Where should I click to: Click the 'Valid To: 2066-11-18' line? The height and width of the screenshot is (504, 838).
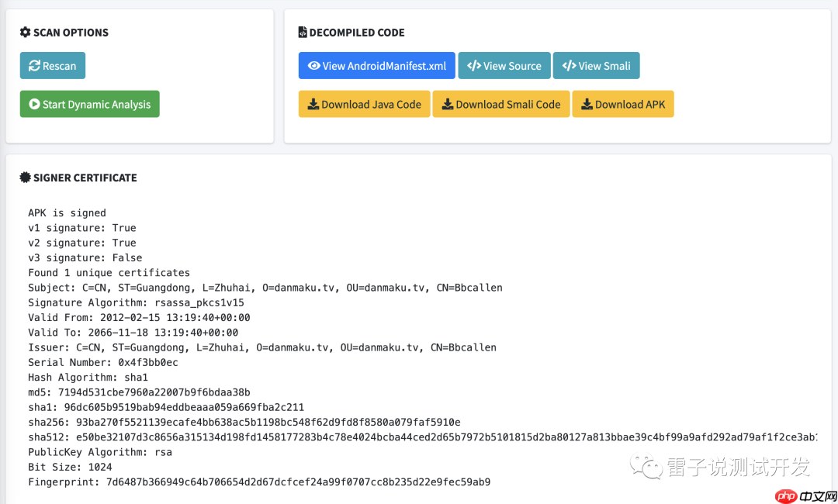coord(133,333)
